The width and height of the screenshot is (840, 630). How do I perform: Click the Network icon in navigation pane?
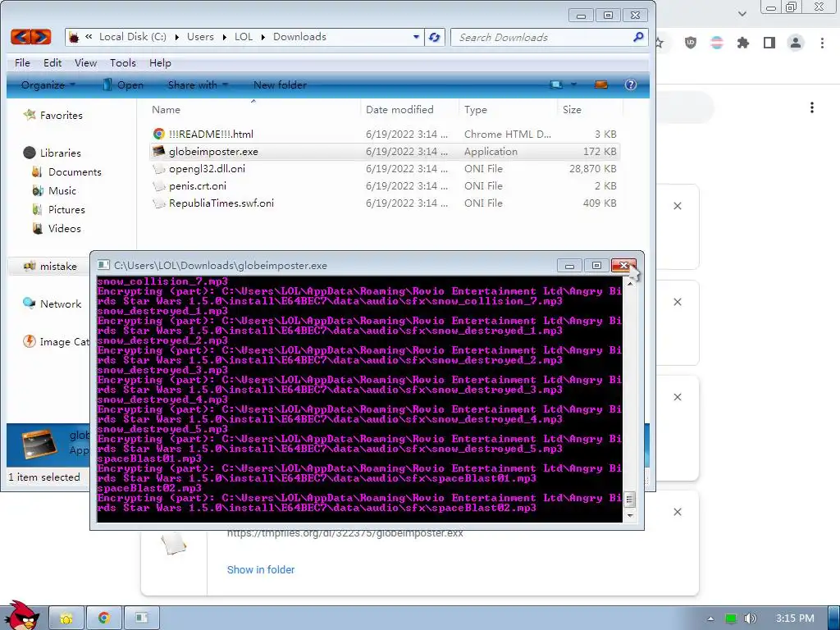[30, 304]
